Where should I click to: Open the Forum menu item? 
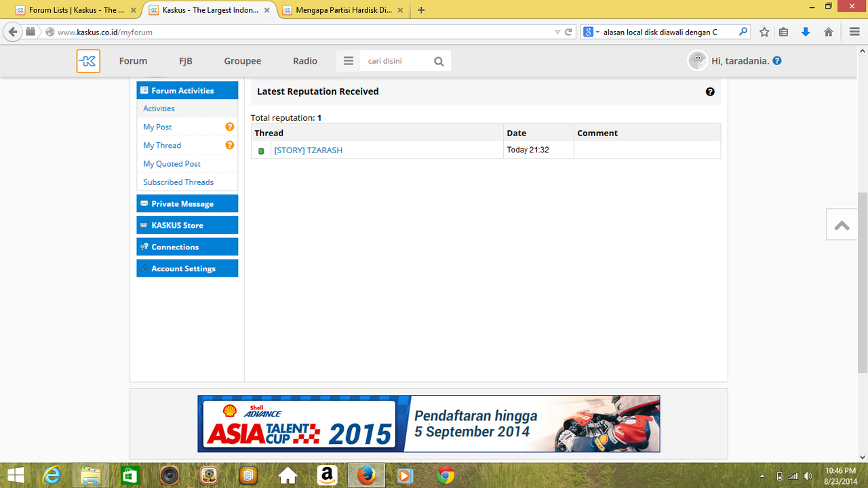pyautogui.click(x=133, y=61)
